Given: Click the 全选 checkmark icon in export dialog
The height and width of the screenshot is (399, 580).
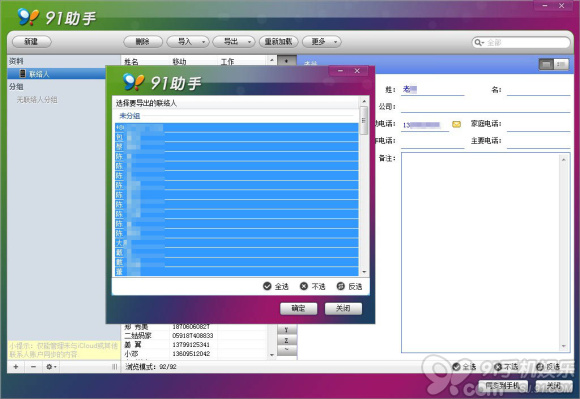Looking at the screenshot, I should click(267, 286).
